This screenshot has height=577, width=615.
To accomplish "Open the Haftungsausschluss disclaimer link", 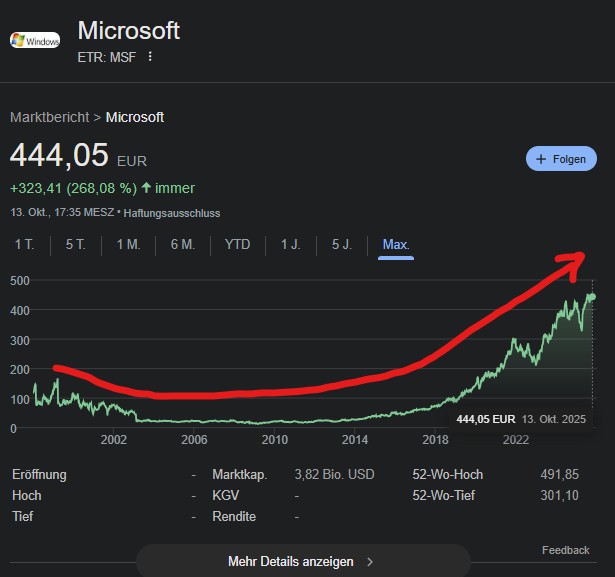I will click(172, 213).
